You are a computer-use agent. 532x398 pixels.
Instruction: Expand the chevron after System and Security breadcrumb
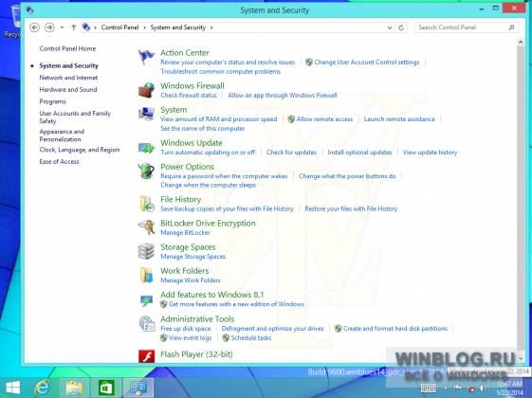click(211, 27)
